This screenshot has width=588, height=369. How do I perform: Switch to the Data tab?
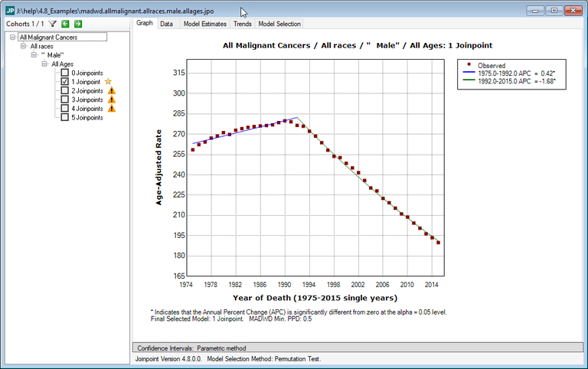166,24
